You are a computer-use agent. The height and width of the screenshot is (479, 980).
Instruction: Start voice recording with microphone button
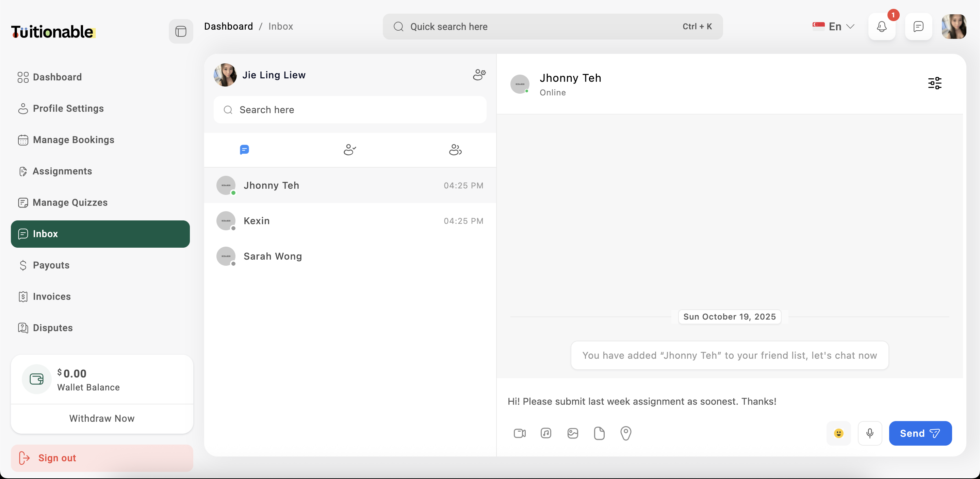click(x=870, y=433)
